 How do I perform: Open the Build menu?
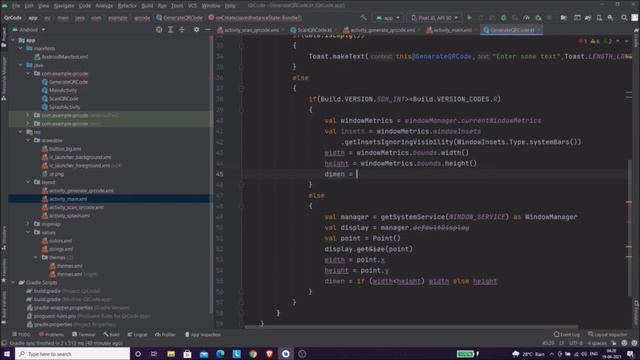[x=147, y=6]
